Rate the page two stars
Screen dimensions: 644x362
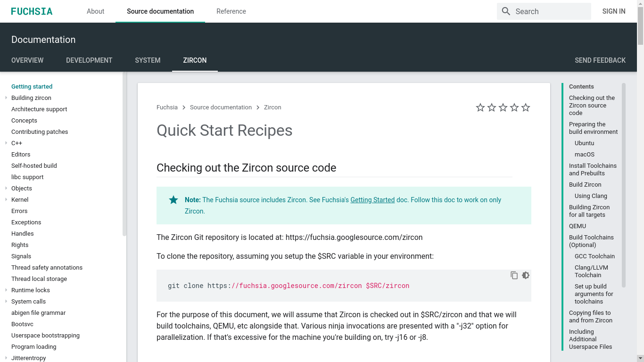(x=492, y=107)
